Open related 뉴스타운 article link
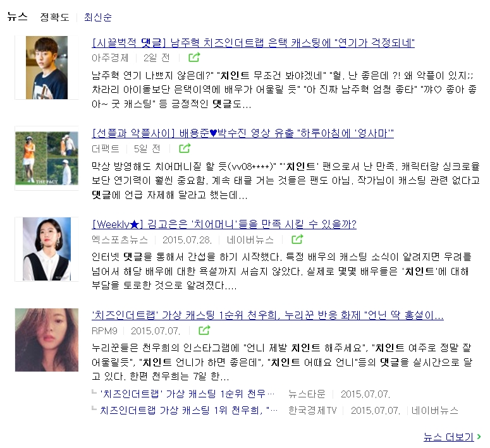 point(187,394)
